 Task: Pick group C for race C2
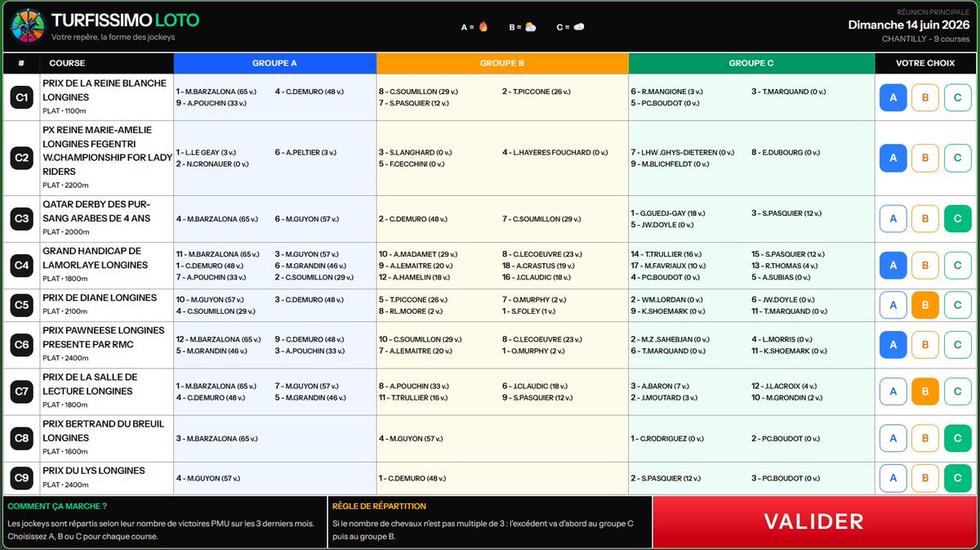point(957,159)
